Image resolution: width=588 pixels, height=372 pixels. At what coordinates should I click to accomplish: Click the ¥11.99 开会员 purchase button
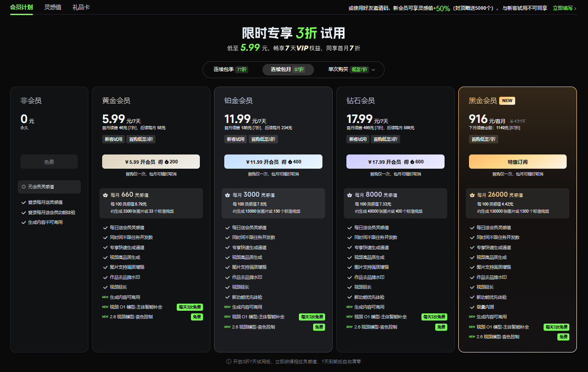pos(273,162)
